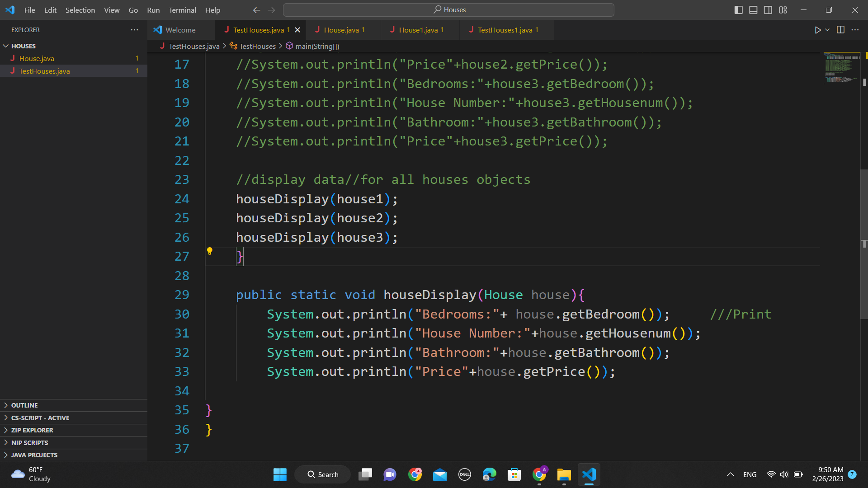Switch to House.java tab
This screenshot has width=868, height=488.
[344, 30]
